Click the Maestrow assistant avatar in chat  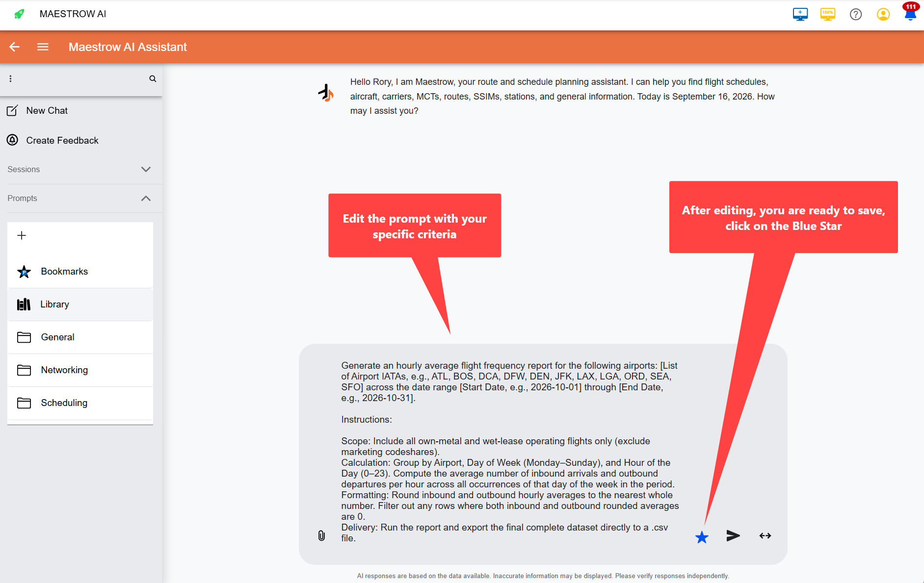click(326, 93)
